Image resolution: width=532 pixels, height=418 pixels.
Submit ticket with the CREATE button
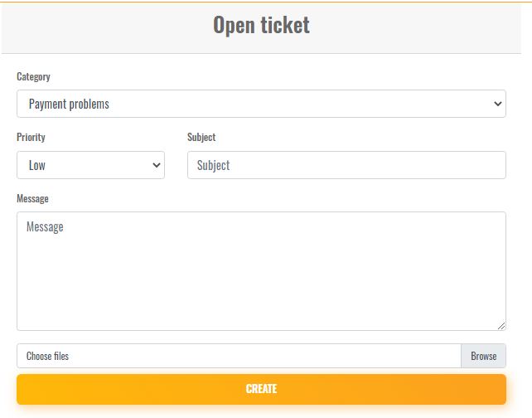[261, 389]
